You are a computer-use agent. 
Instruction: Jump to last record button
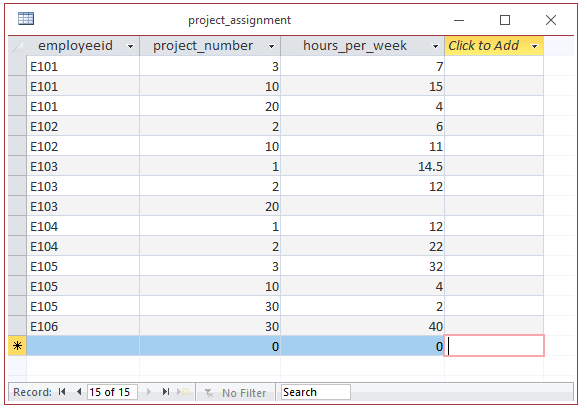[x=166, y=392]
